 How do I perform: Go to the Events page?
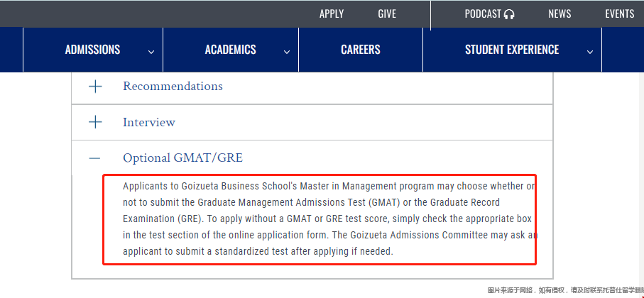(619, 14)
